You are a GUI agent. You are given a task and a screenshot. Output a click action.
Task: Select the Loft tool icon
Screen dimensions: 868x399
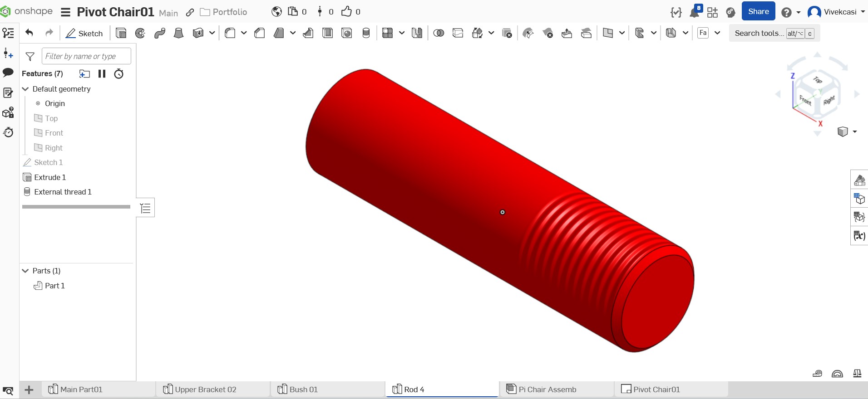[178, 33]
